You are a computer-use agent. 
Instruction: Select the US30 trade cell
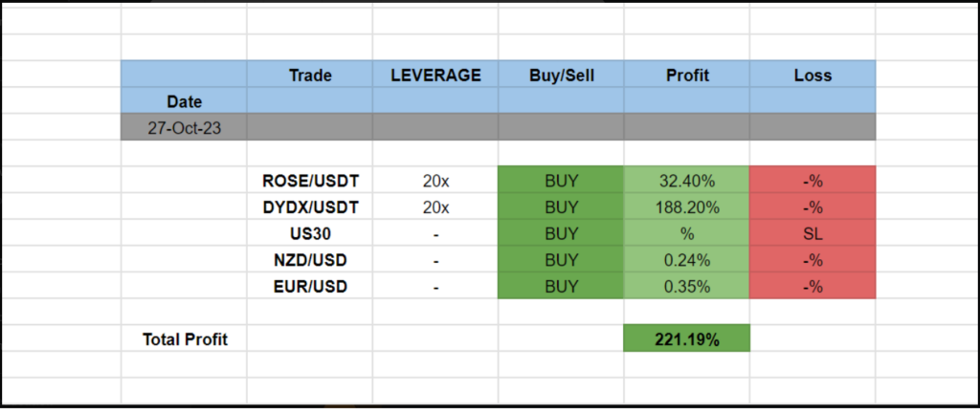(309, 232)
